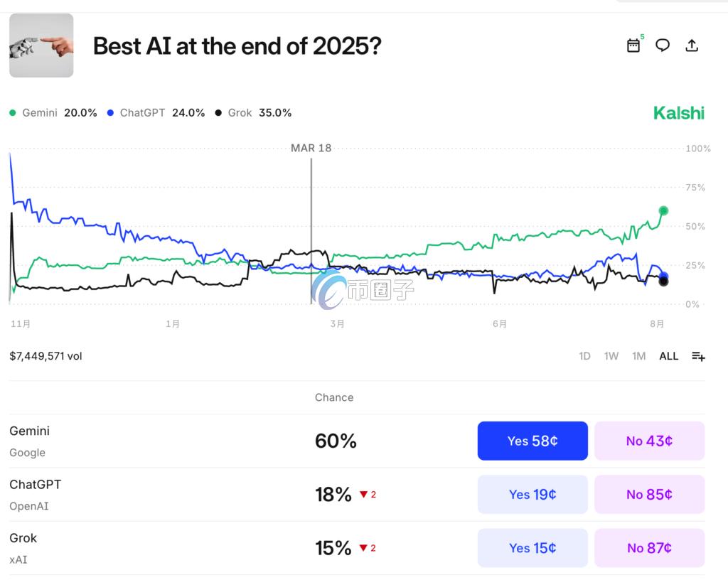The width and height of the screenshot is (728, 580).
Task: Open the calendar icon in header
Action: pyautogui.click(x=633, y=45)
